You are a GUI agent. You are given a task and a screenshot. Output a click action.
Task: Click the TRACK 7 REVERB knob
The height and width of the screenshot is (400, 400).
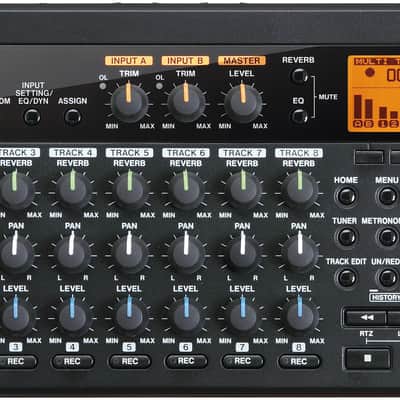[x=243, y=190]
